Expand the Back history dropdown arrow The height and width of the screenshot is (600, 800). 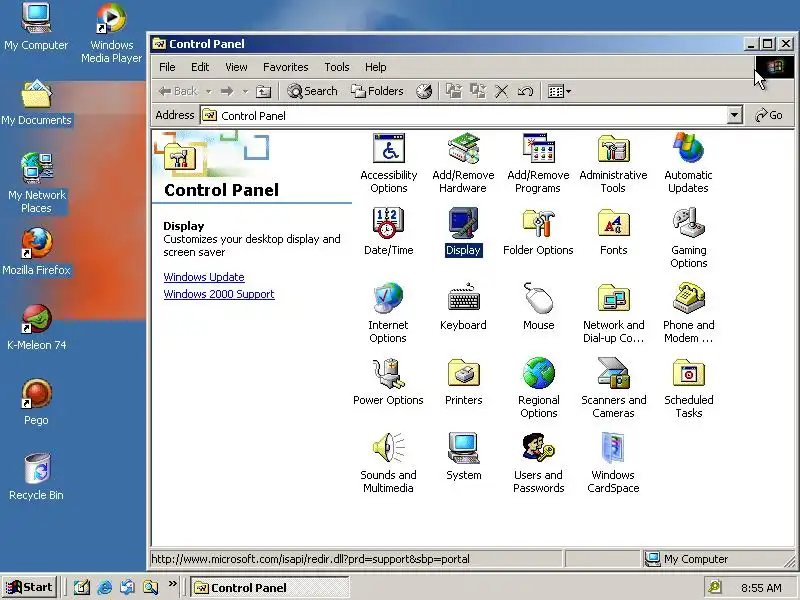[209, 91]
